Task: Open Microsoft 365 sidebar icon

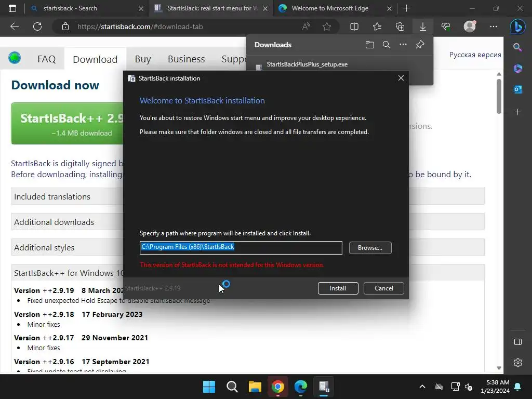Action: 518,69
